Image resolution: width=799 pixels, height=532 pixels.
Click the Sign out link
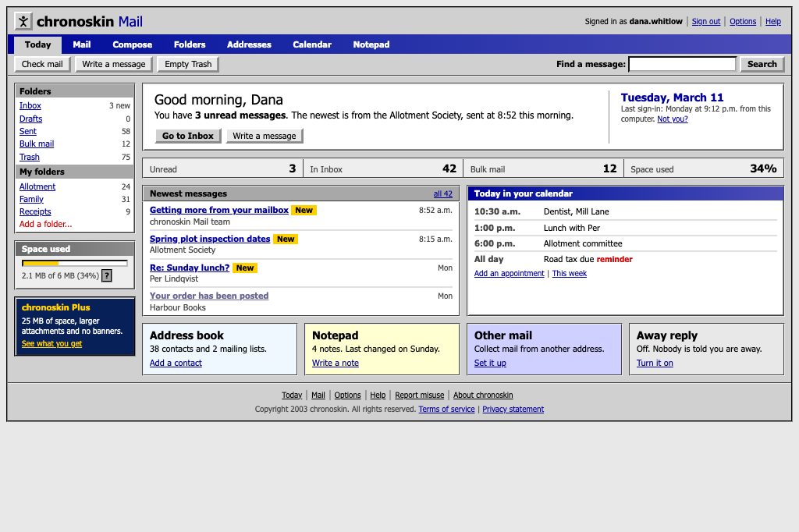(x=705, y=21)
